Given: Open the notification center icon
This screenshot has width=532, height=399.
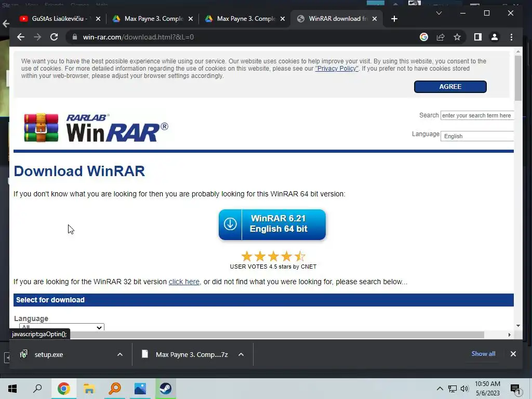Looking at the screenshot, I should [x=515, y=390].
